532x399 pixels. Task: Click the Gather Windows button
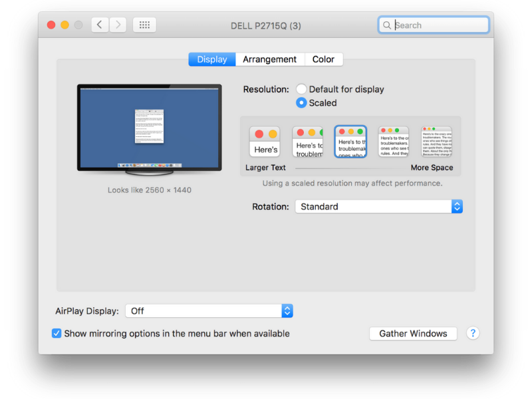coord(413,334)
